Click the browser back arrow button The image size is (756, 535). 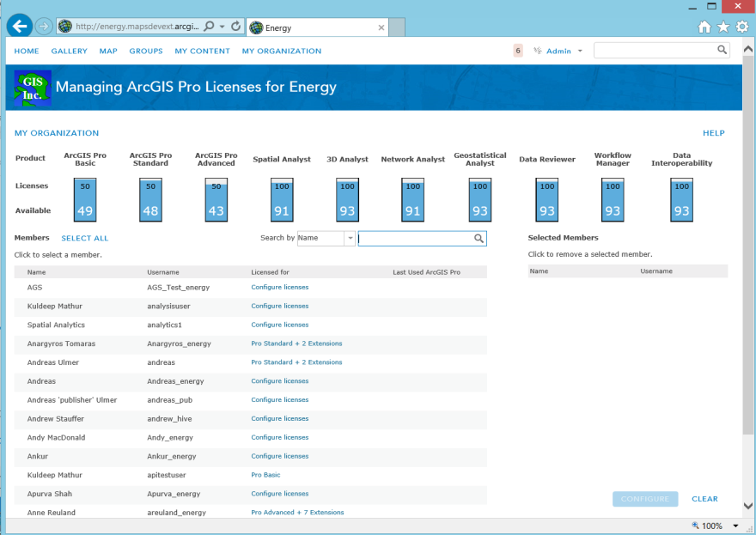click(19, 26)
